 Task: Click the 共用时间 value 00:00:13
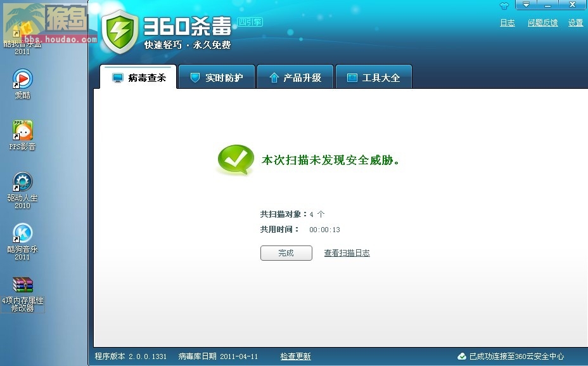pos(325,230)
